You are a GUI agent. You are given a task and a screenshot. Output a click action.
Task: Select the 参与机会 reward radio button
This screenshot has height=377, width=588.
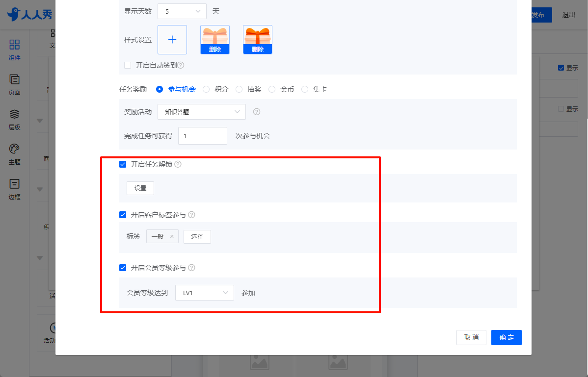160,89
